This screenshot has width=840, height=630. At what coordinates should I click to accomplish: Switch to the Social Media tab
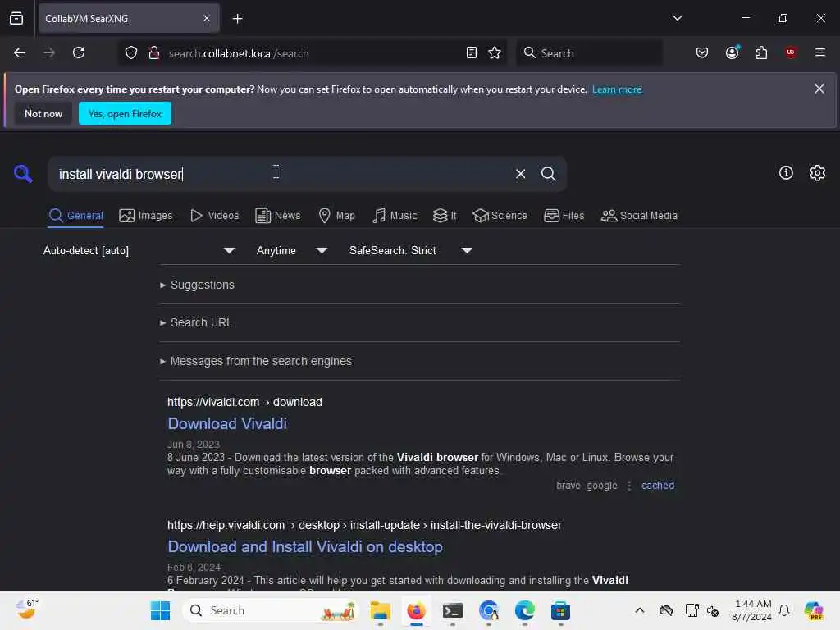pyautogui.click(x=639, y=216)
